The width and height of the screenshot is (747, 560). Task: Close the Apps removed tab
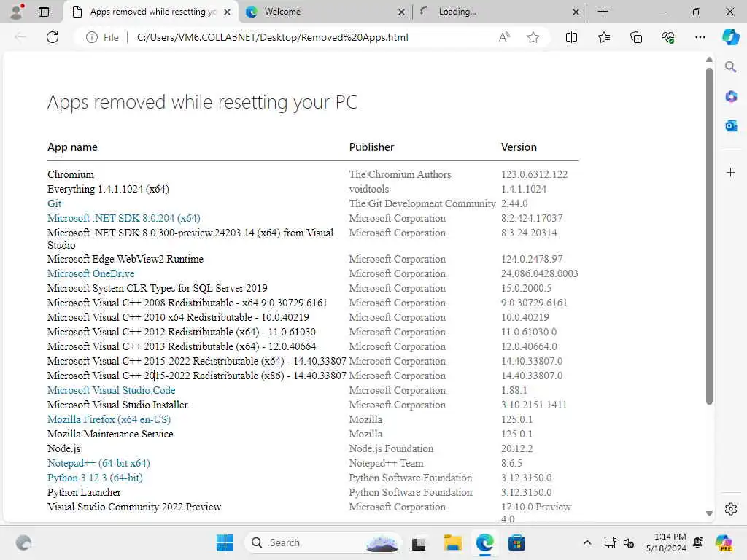coord(228,12)
